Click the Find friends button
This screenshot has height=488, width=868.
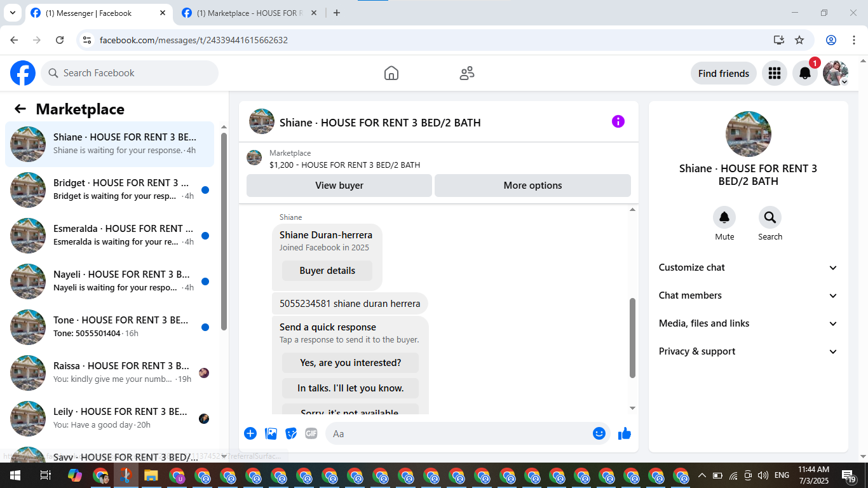tap(723, 73)
